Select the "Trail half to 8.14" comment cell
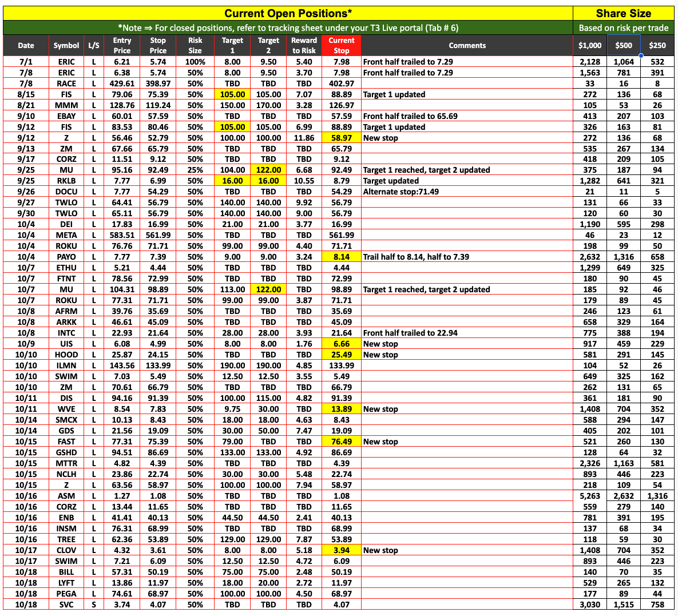The width and height of the screenshot is (678, 616). tap(416, 257)
